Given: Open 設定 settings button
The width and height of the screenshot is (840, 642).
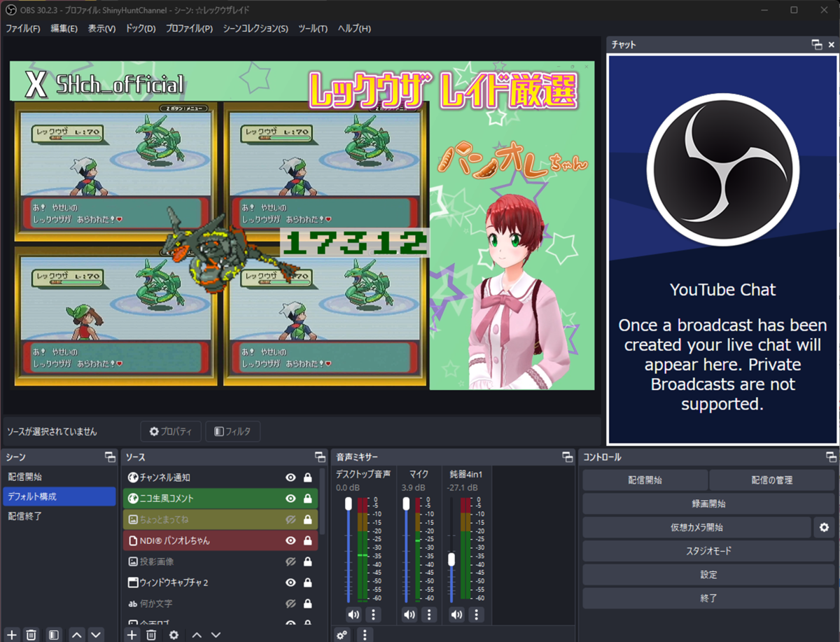Looking at the screenshot, I should (x=708, y=575).
